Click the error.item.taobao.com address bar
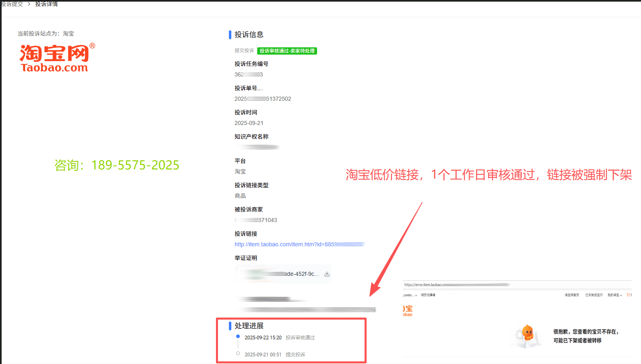This screenshot has width=641, height=364. [x=456, y=285]
